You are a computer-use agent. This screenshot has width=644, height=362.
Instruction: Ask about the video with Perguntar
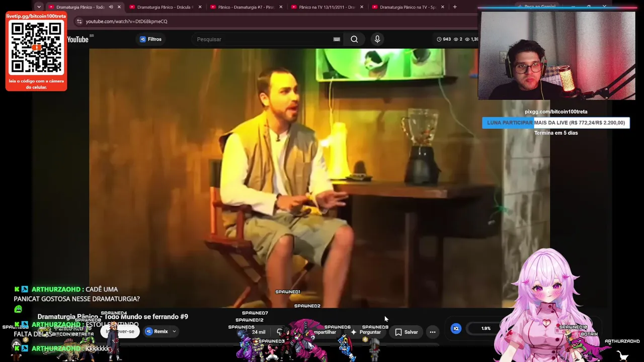click(x=366, y=332)
